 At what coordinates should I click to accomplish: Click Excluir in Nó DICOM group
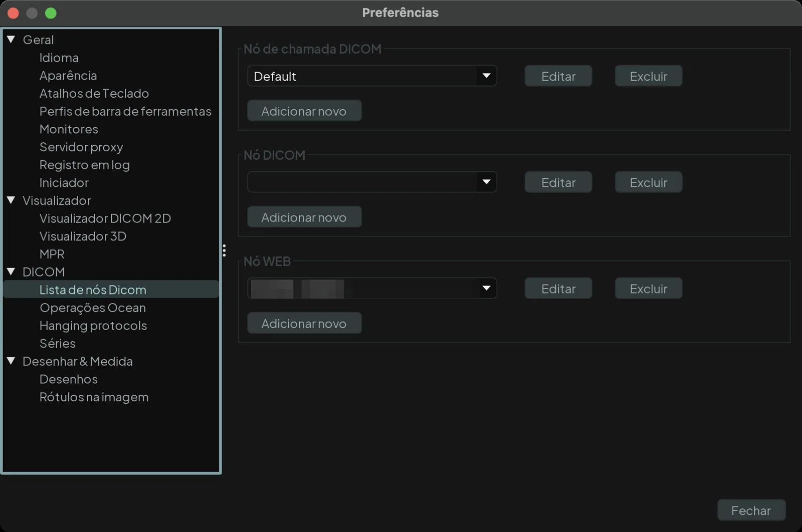(649, 182)
